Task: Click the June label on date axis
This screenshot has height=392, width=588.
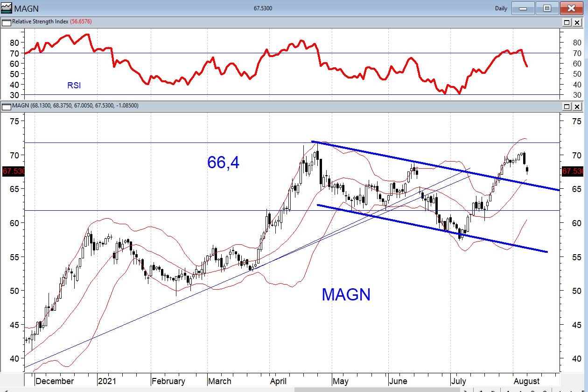Action: (x=397, y=381)
